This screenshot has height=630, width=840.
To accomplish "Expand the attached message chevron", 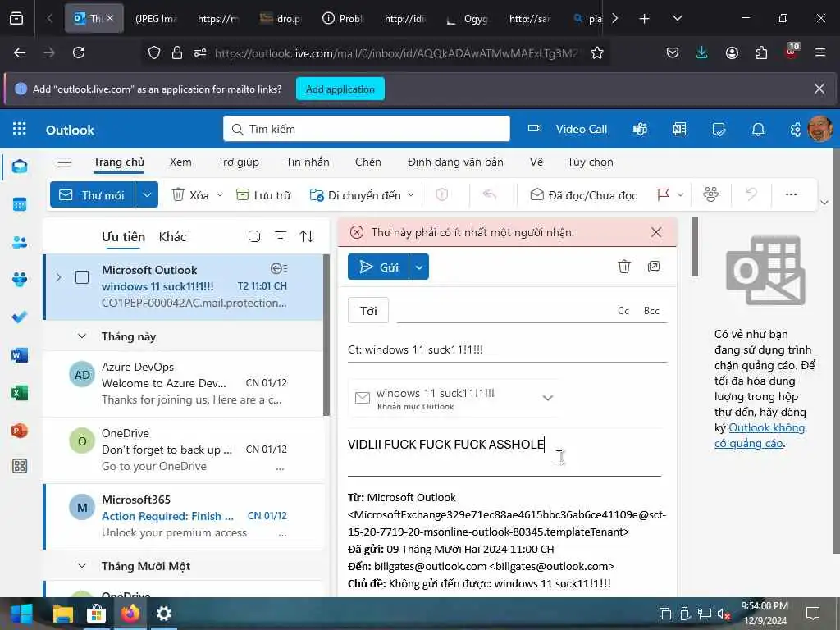I will click(547, 398).
